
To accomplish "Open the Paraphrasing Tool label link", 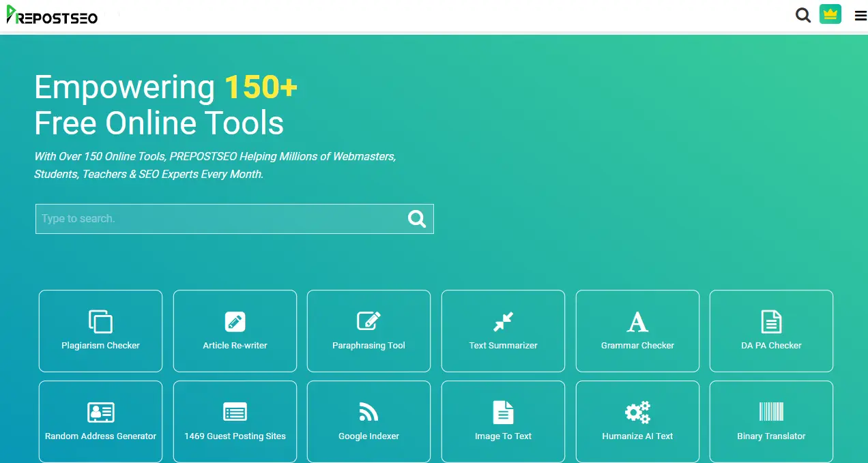I will tap(368, 346).
